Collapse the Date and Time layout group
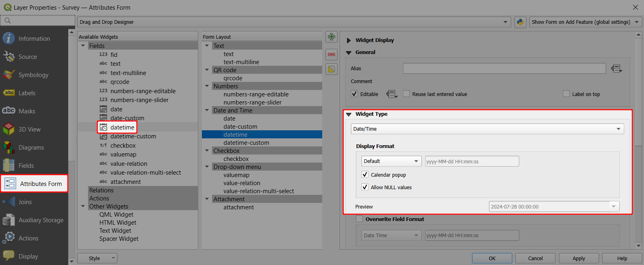 (207, 110)
